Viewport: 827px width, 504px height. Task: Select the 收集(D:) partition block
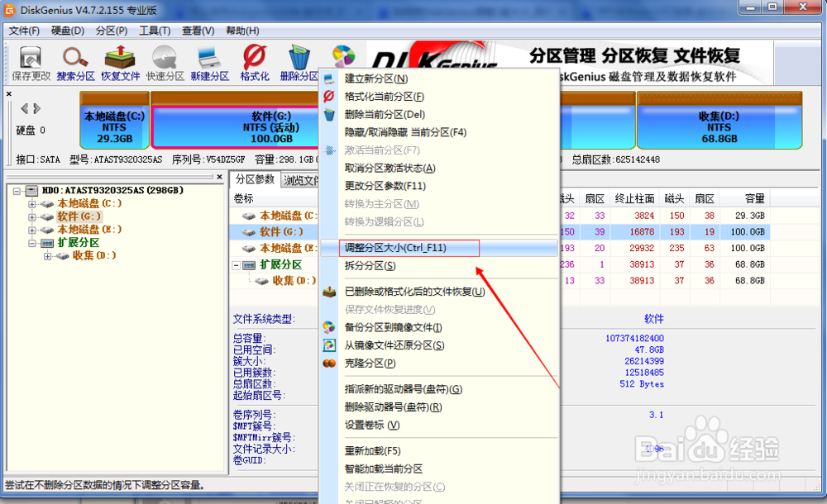click(719, 120)
